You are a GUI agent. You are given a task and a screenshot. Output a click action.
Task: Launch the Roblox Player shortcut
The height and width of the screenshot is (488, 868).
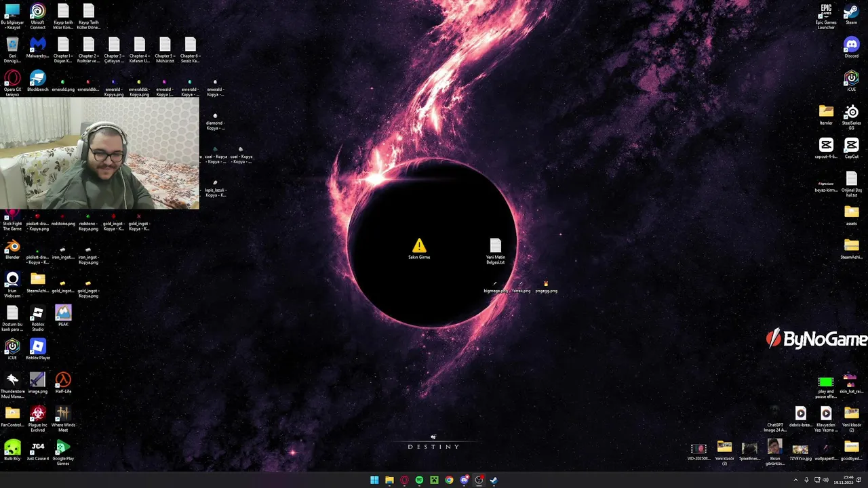pos(38,349)
